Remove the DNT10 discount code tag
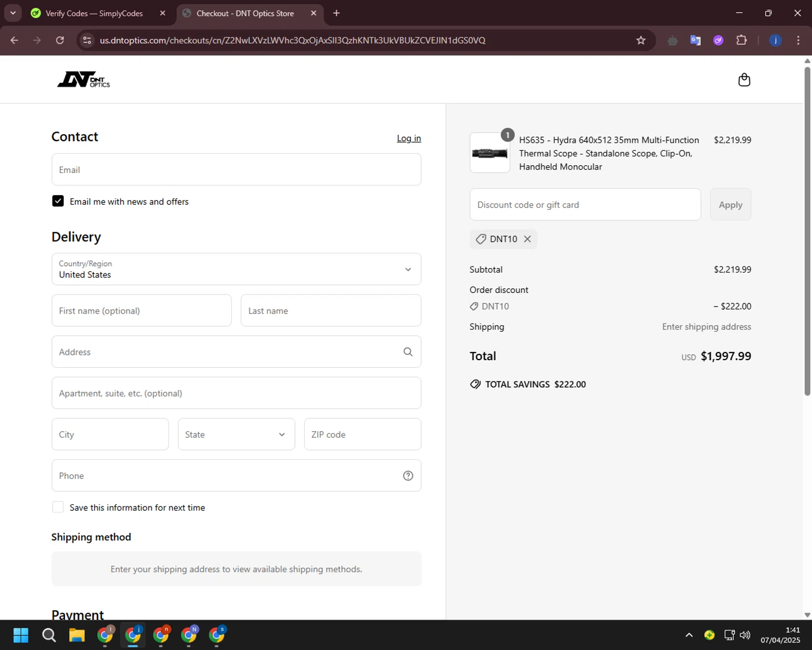The image size is (812, 650). (x=527, y=239)
